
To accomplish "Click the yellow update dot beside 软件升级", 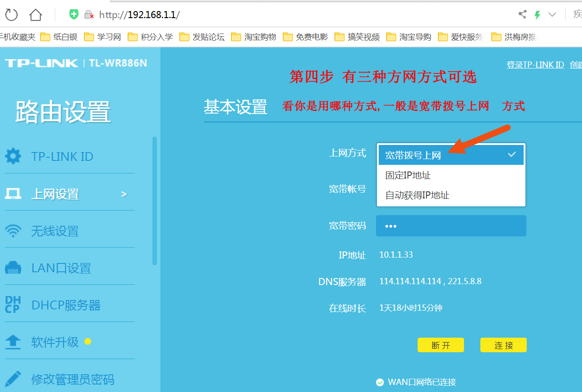I will point(87,342).
